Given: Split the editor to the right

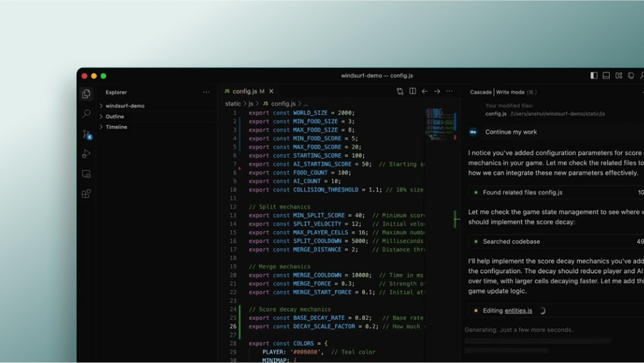Looking at the screenshot, I should 413,91.
